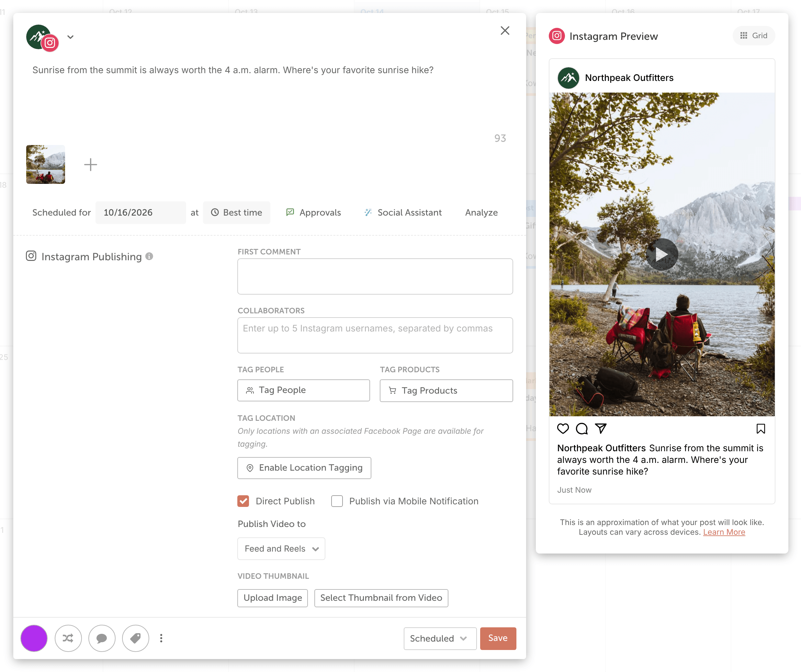This screenshot has height=672, width=801.
Task: Open the Learn More link
Action: click(724, 532)
